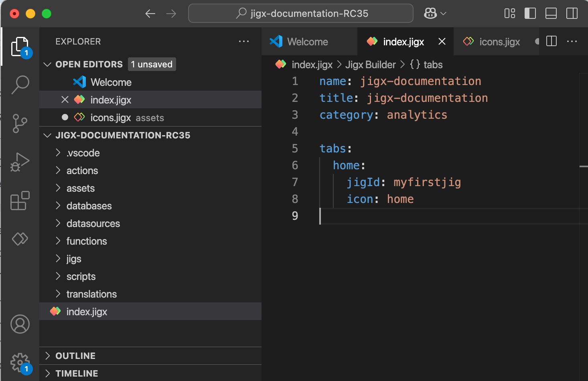588x381 pixels.
Task: Open the Search view in activity bar
Action: click(x=20, y=85)
